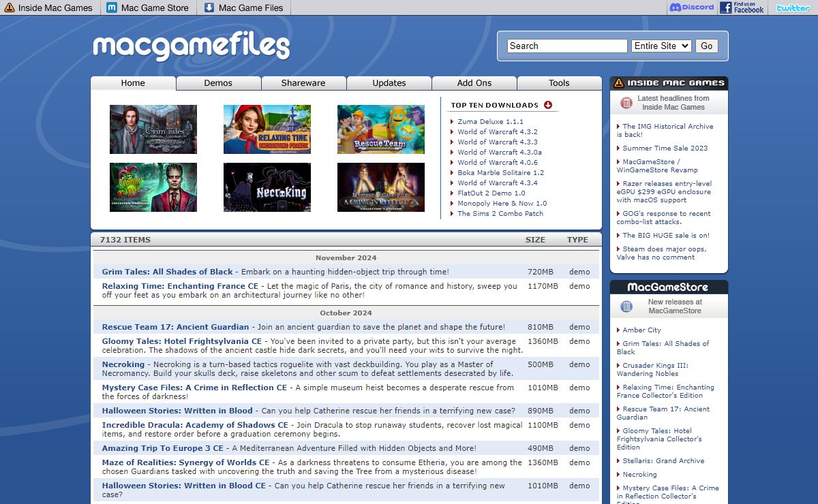
Task: Open the Entire Site search scope dropdown
Action: coord(661,46)
